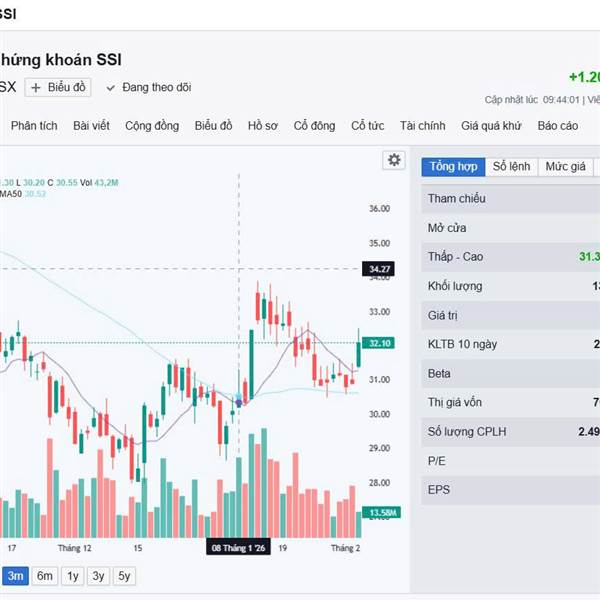Open the Phân tích tab
This screenshot has width=600, height=600.
click(34, 126)
